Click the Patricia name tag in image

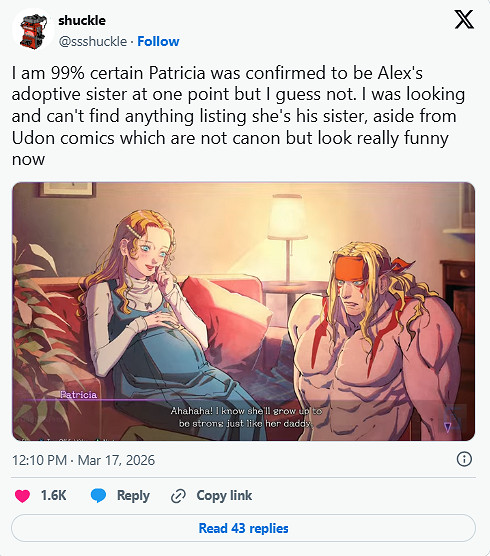[78, 395]
